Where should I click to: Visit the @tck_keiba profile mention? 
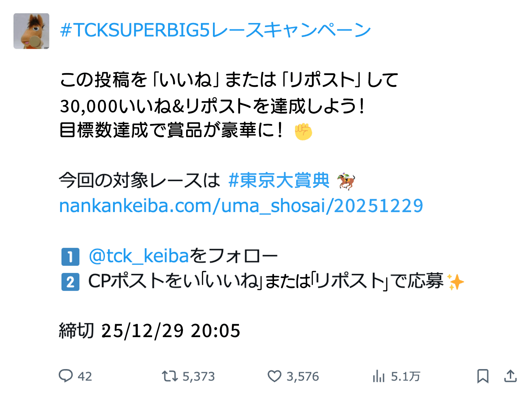139,256
